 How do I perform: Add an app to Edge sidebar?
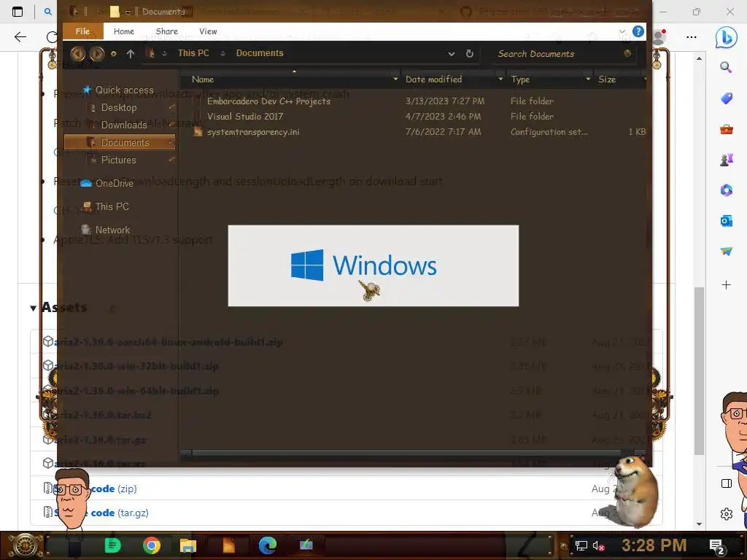click(x=726, y=285)
